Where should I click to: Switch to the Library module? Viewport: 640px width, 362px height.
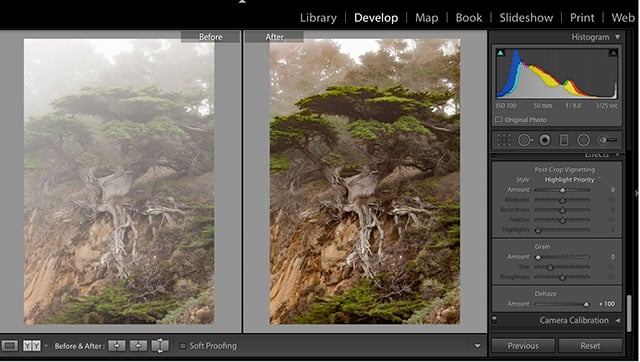coord(318,18)
